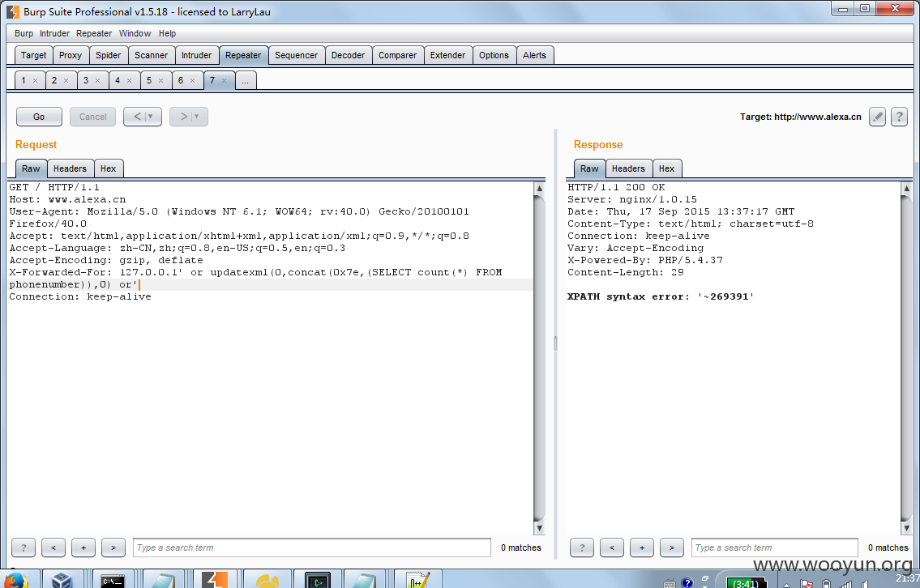This screenshot has height=588, width=920.
Task: Select the Raw view of the request
Action: coord(31,168)
